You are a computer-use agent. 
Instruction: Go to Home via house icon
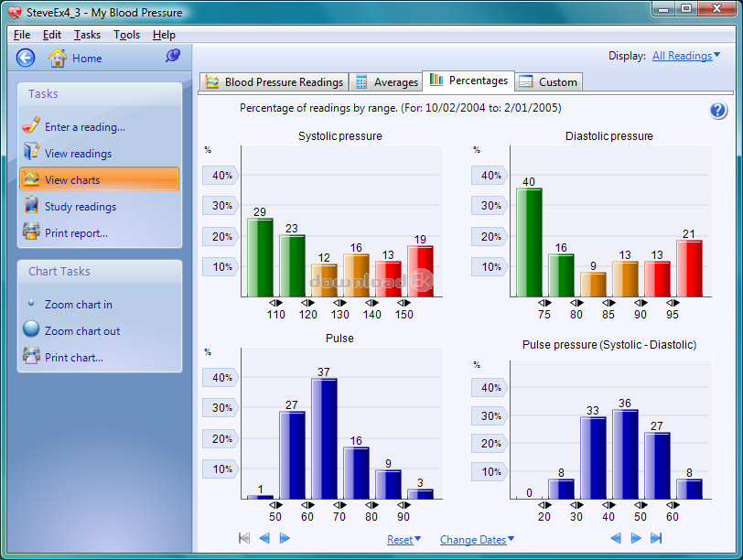58,59
